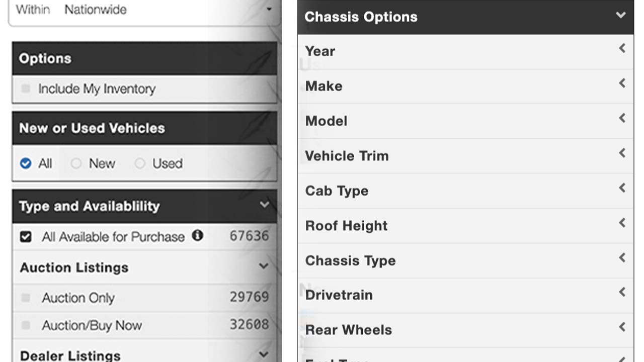Click the arrow icon beside Drivetrain
The image size is (644, 362).
(622, 292)
